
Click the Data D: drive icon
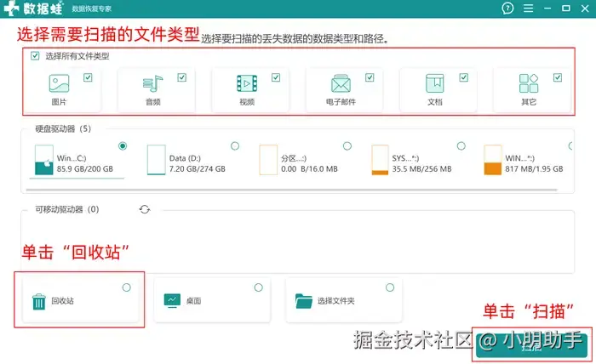[x=156, y=160]
